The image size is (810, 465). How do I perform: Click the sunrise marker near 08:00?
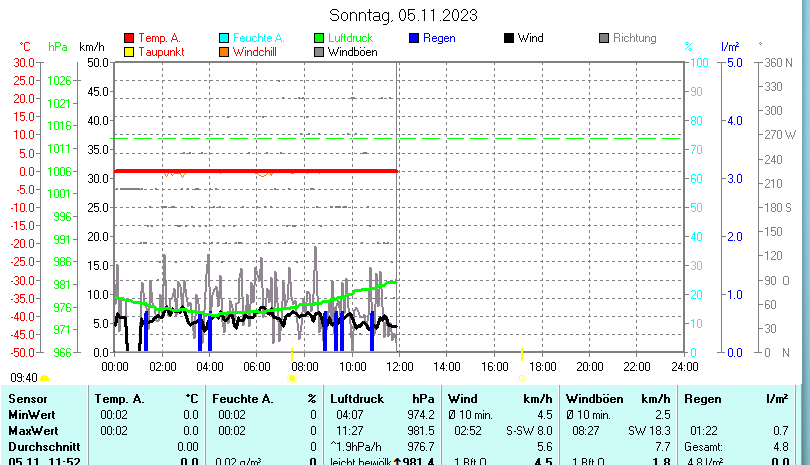coord(292,378)
